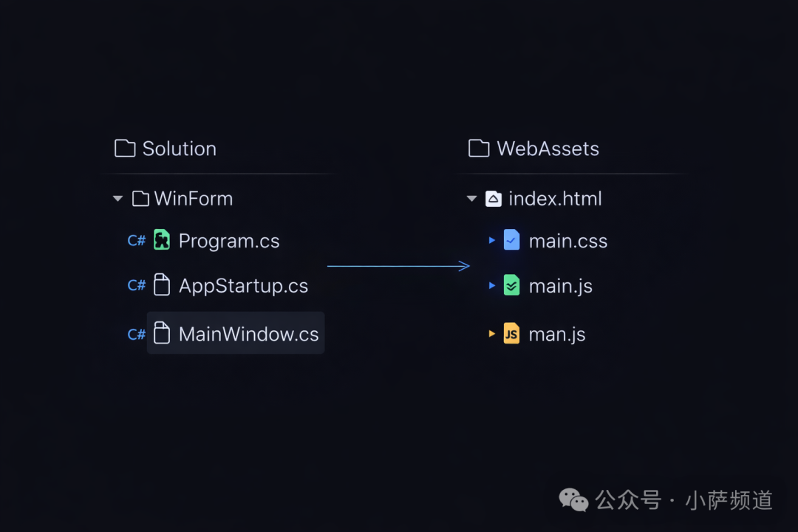The height and width of the screenshot is (532, 798).
Task: Collapse the index.html tree node
Action: [472, 199]
